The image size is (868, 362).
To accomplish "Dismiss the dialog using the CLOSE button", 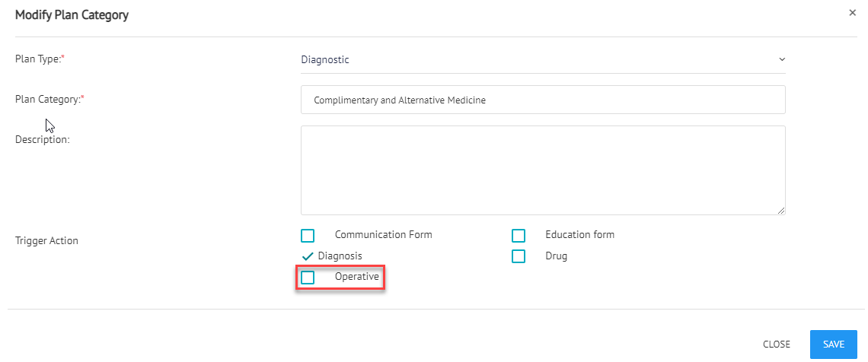I will (776, 345).
